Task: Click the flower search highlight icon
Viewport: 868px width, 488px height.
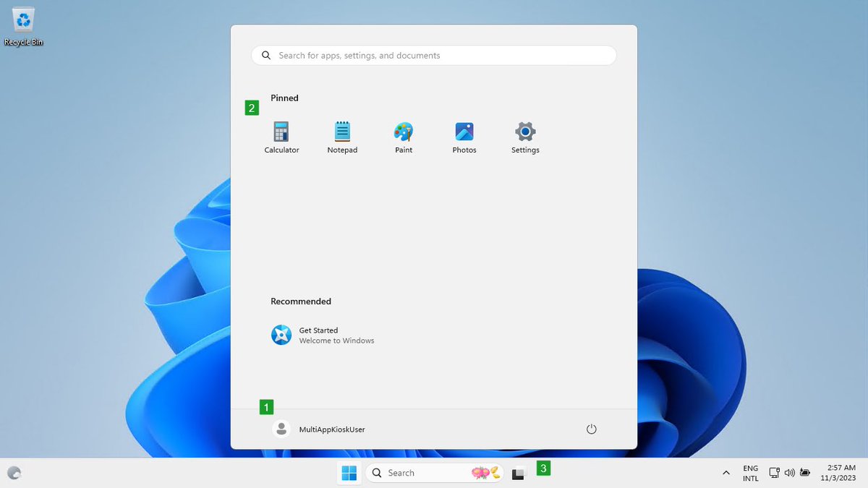Action: [486, 473]
